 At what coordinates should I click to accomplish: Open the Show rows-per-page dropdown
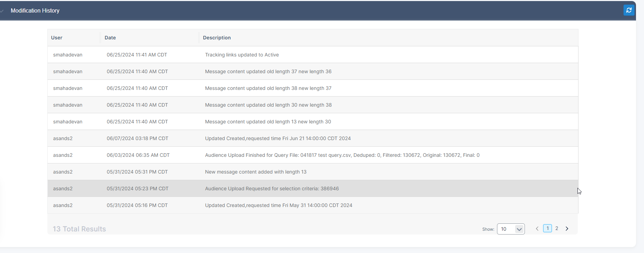click(x=511, y=229)
